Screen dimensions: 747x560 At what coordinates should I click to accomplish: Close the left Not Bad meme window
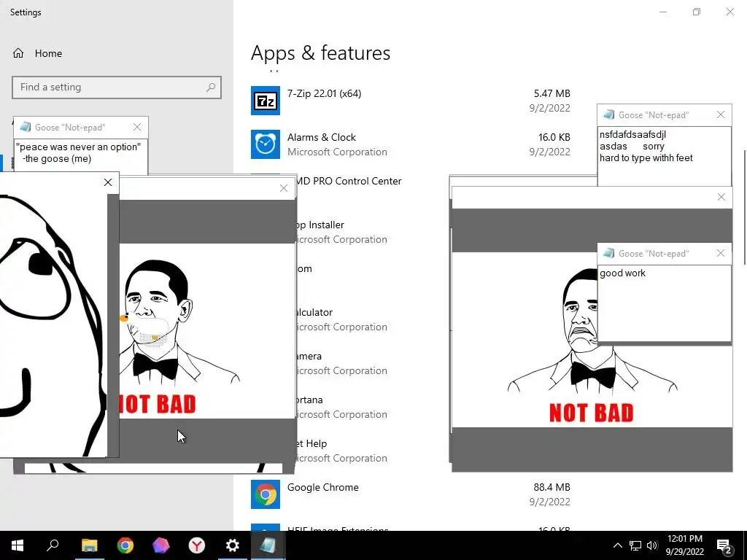(284, 188)
